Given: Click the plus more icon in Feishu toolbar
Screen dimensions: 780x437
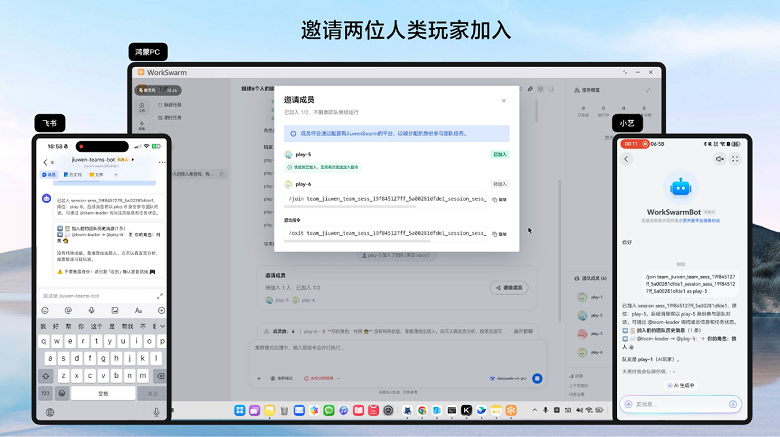Looking at the screenshot, I should 161,311.
